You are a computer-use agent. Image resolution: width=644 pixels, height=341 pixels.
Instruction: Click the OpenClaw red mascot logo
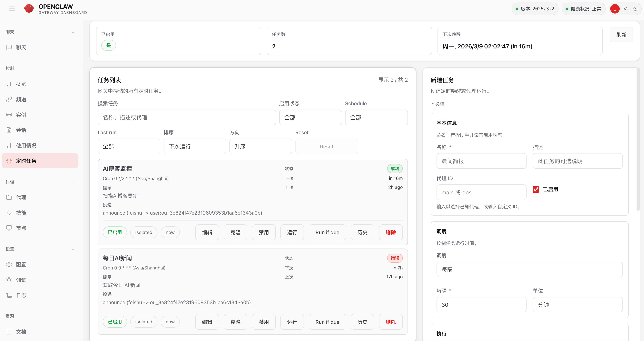[x=29, y=9]
